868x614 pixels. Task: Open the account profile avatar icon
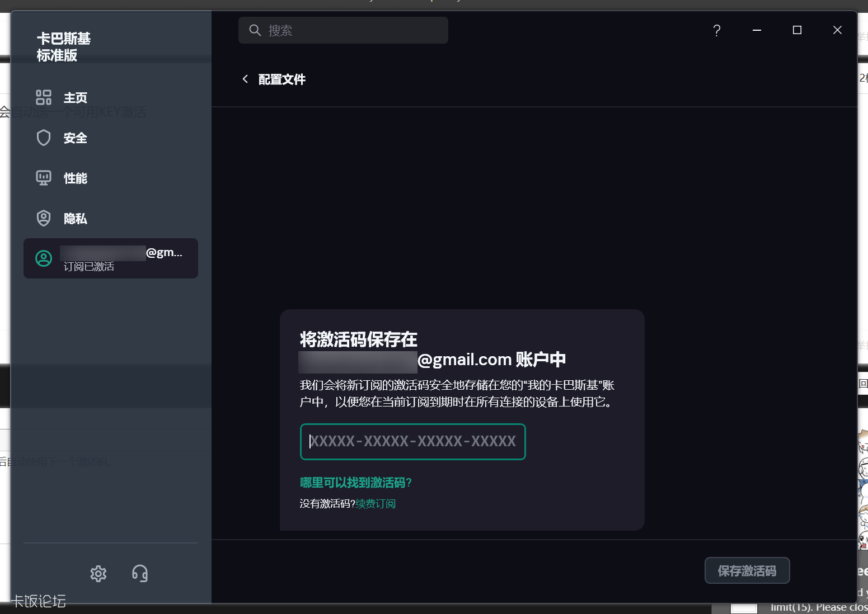coord(44,258)
